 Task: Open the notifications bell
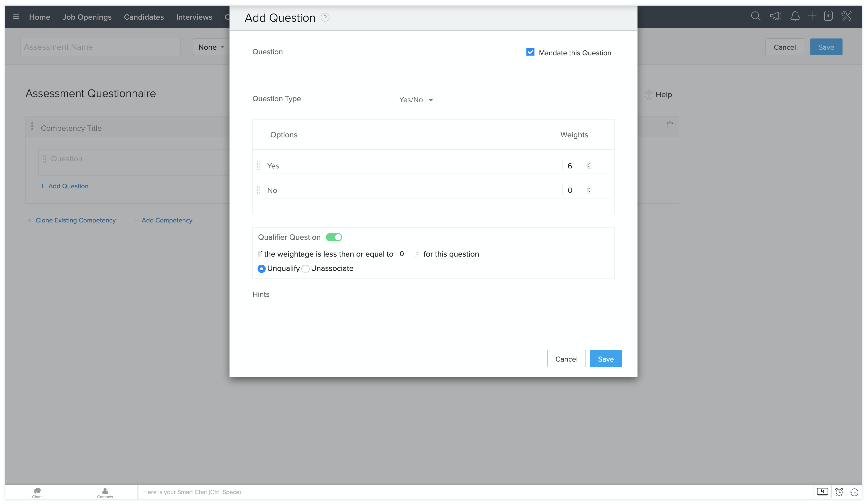(x=795, y=16)
